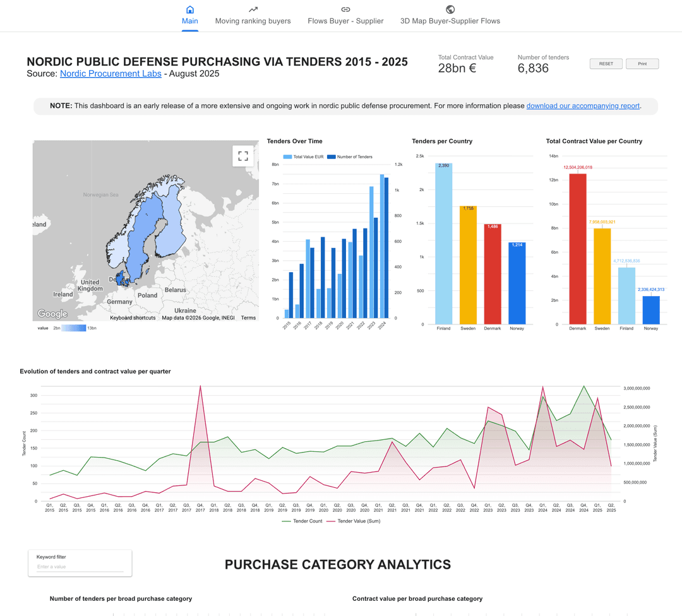
Task: Select the home icon above Main tab
Action: pos(189,10)
